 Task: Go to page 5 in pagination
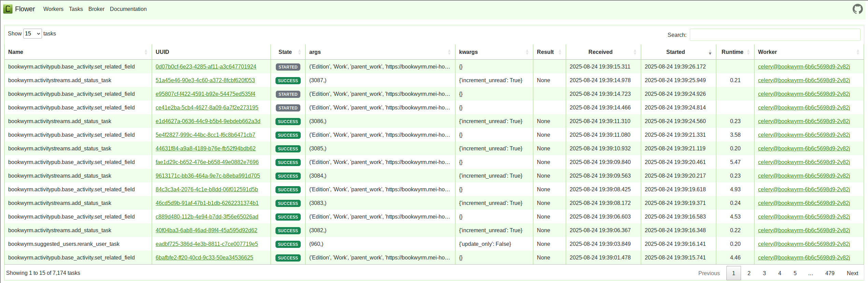pyautogui.click(x=795, y=273)
